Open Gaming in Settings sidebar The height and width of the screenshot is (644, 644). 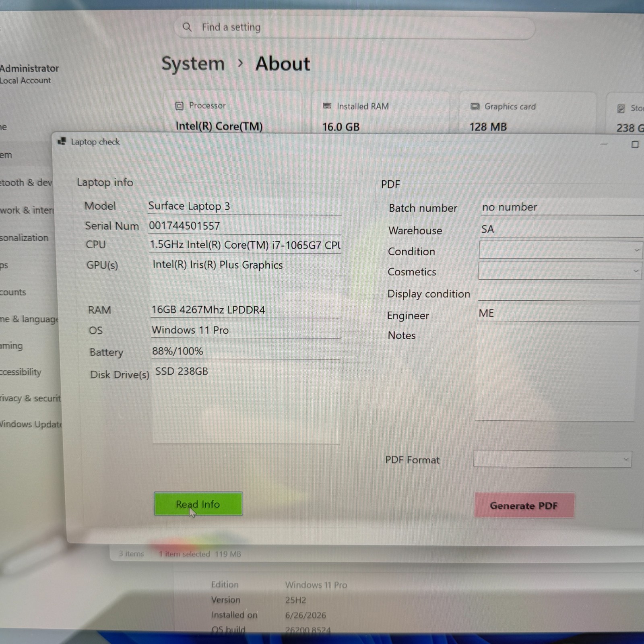(x=12, y=346)
